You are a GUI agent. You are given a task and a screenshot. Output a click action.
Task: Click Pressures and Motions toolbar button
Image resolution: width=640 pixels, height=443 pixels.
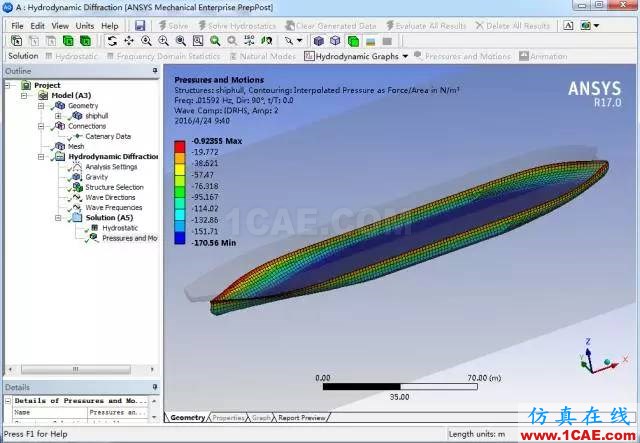click(x=462, y=56)
